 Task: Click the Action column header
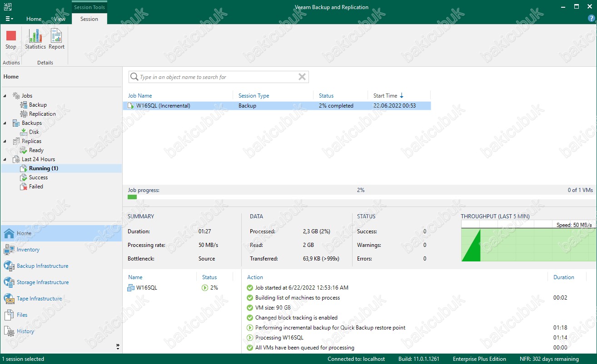coord(255,277)
